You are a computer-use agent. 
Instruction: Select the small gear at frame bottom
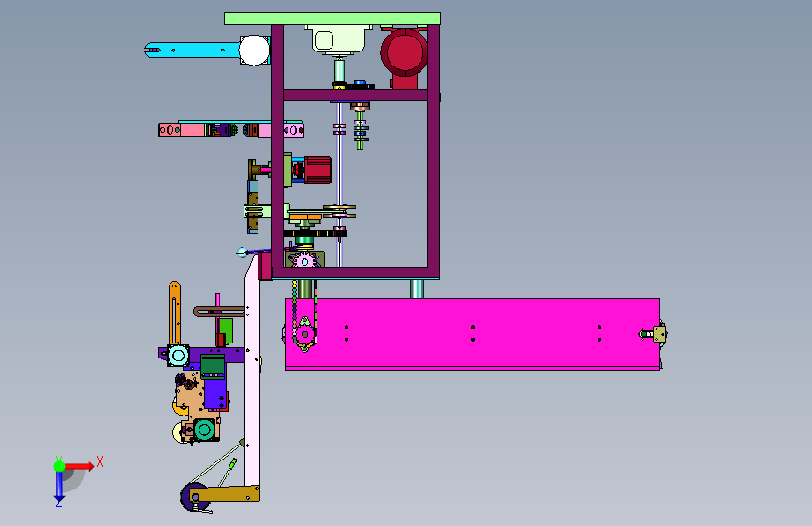tap(304, 261)
